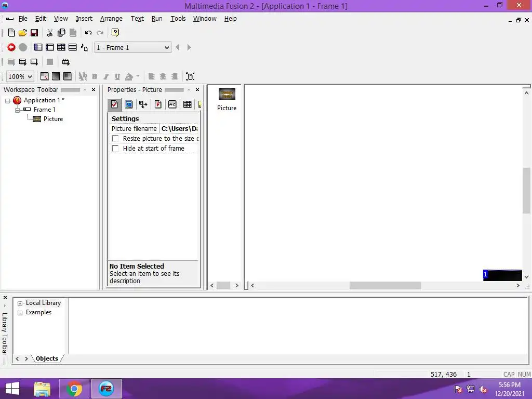Open the Data elements music-note icon

pyautogui.click(x=84, y=47)
